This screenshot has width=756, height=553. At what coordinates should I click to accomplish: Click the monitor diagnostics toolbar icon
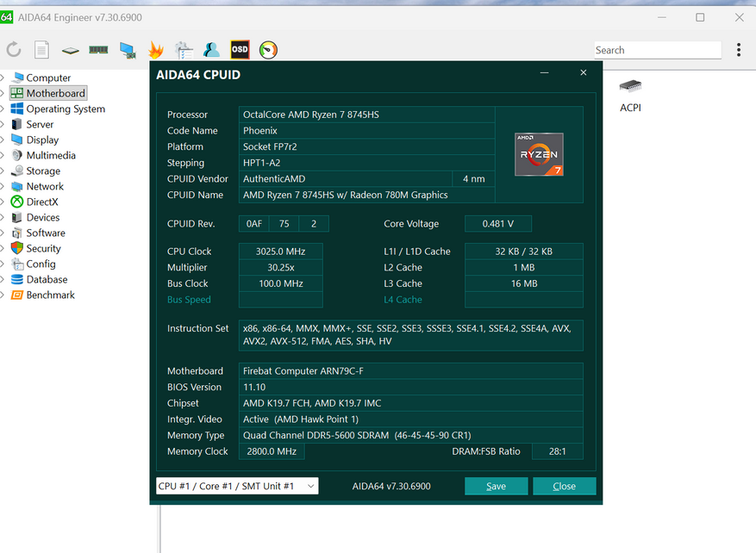(x=127, y=50)
